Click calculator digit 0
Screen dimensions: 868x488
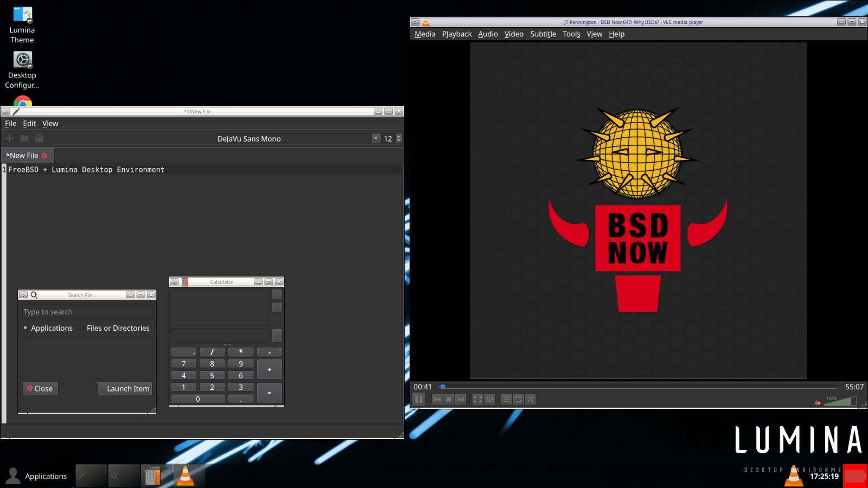(x=198, y=399)
